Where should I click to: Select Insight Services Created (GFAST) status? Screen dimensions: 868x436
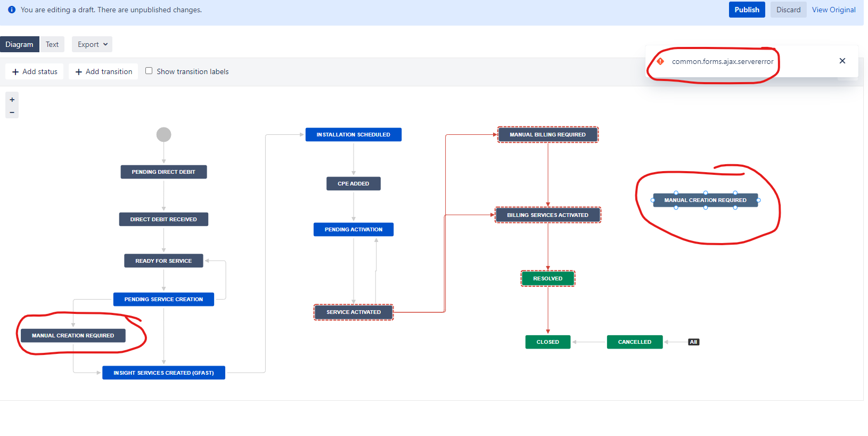(x=163, y=373)
